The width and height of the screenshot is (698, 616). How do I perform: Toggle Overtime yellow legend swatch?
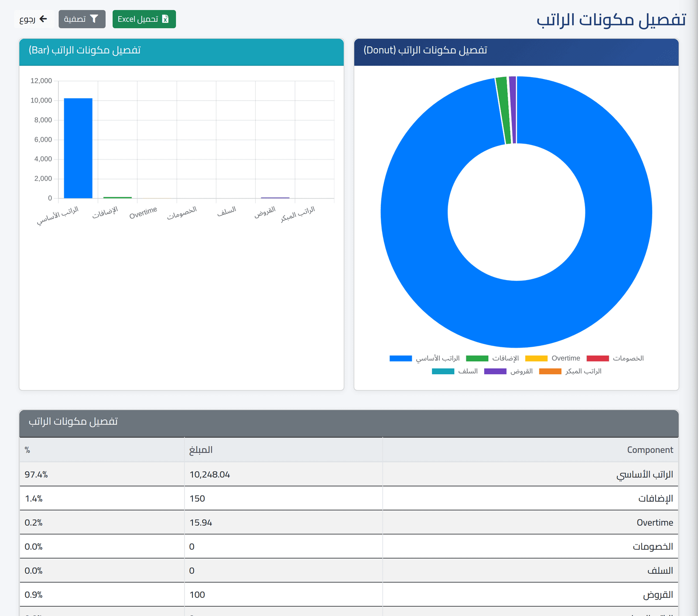click(x=536, y=358)
